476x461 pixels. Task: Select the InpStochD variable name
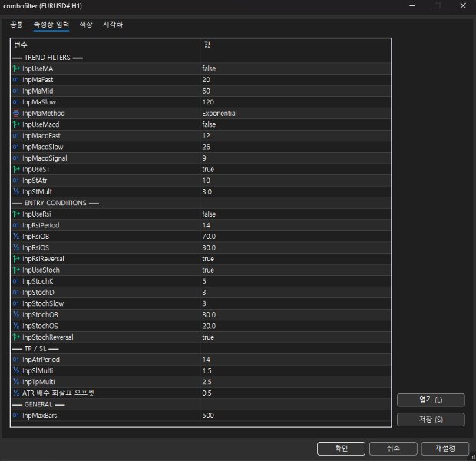[38, 292]
